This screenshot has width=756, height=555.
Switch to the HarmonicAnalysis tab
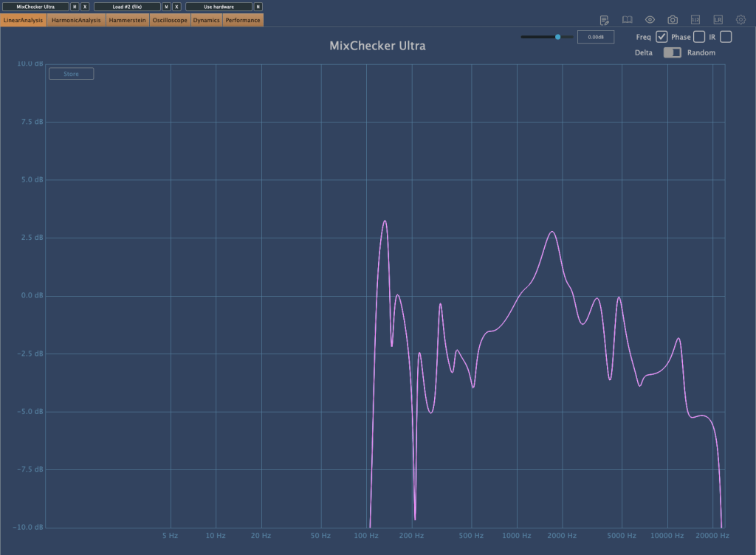(x=76, y=21)
